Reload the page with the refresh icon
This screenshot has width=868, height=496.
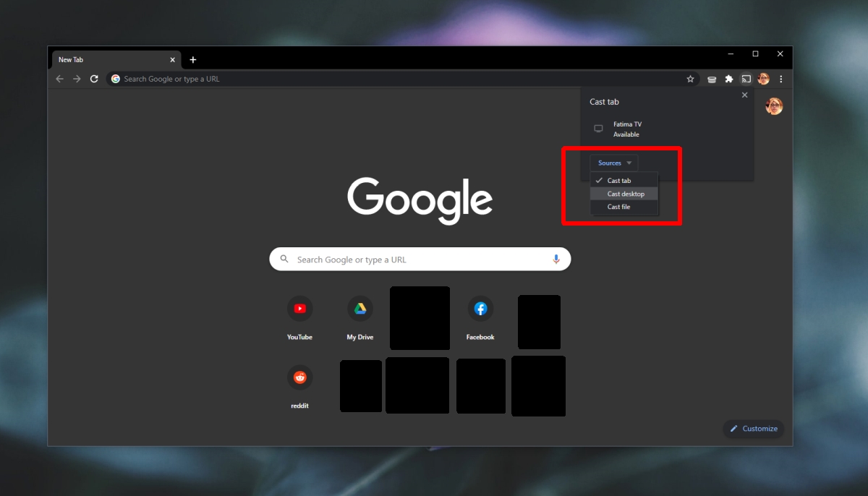point(94,79)
